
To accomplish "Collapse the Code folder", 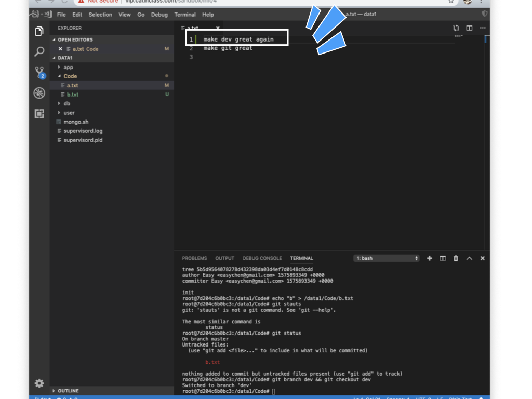I will pos(70,76).
